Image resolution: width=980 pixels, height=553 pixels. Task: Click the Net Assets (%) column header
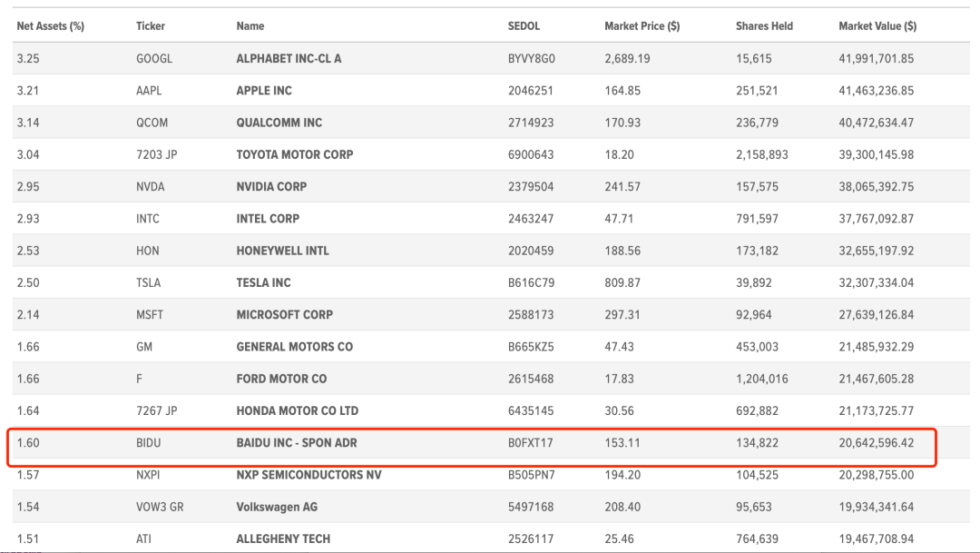click(x=50, y=26)
